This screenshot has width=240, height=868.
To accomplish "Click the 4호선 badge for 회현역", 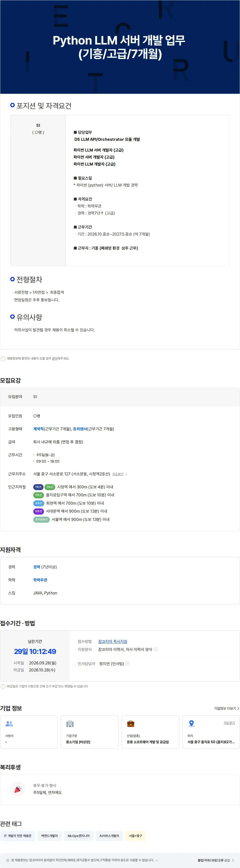I will 39,503.
